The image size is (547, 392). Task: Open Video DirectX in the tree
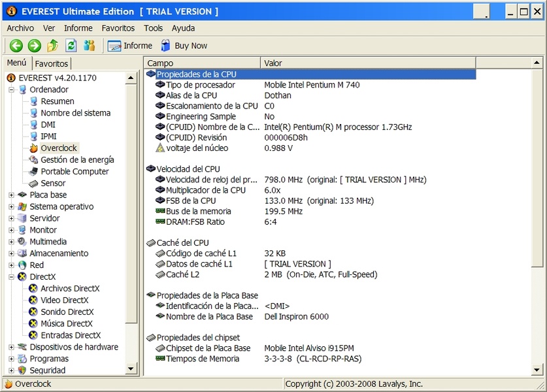64,301
